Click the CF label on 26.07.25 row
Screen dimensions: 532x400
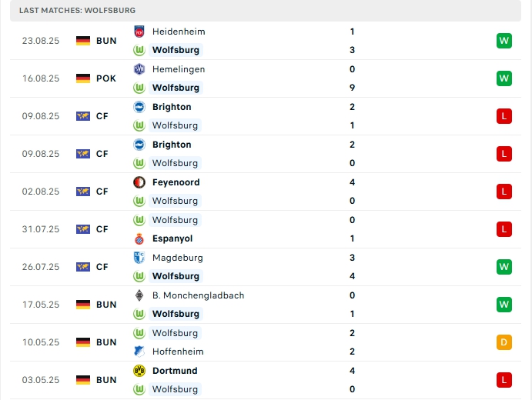[x=102, y=267]
